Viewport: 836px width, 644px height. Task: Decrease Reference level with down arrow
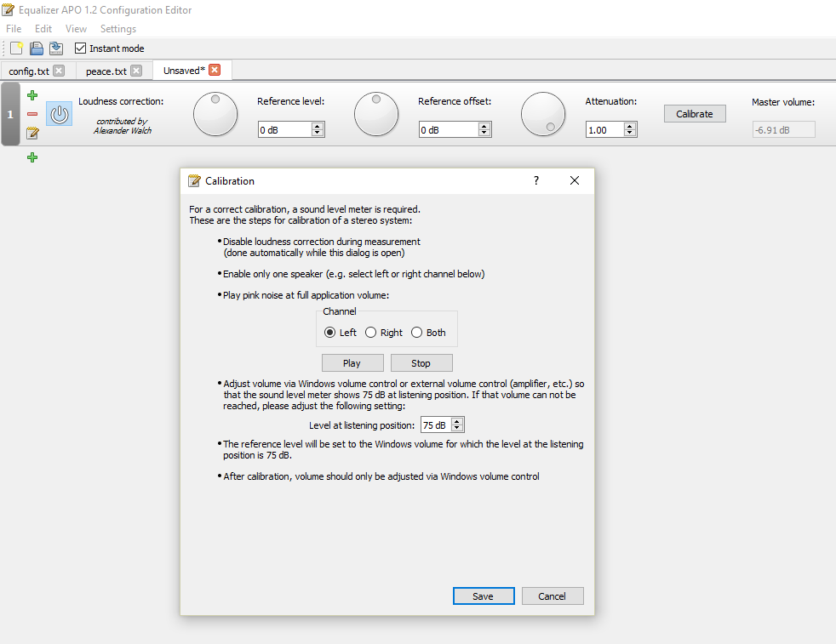318,133
